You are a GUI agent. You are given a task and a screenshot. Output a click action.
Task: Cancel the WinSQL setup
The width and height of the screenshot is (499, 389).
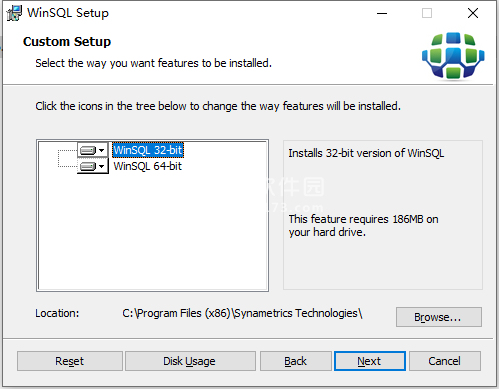[445, 361]
